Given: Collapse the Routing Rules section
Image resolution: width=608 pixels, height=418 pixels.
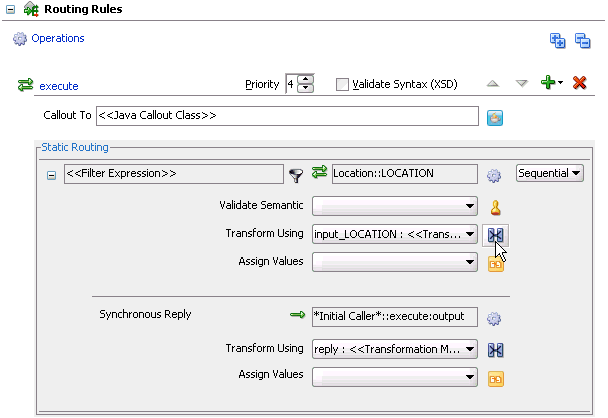Looking at the screenshot, I should click(10, 9).
